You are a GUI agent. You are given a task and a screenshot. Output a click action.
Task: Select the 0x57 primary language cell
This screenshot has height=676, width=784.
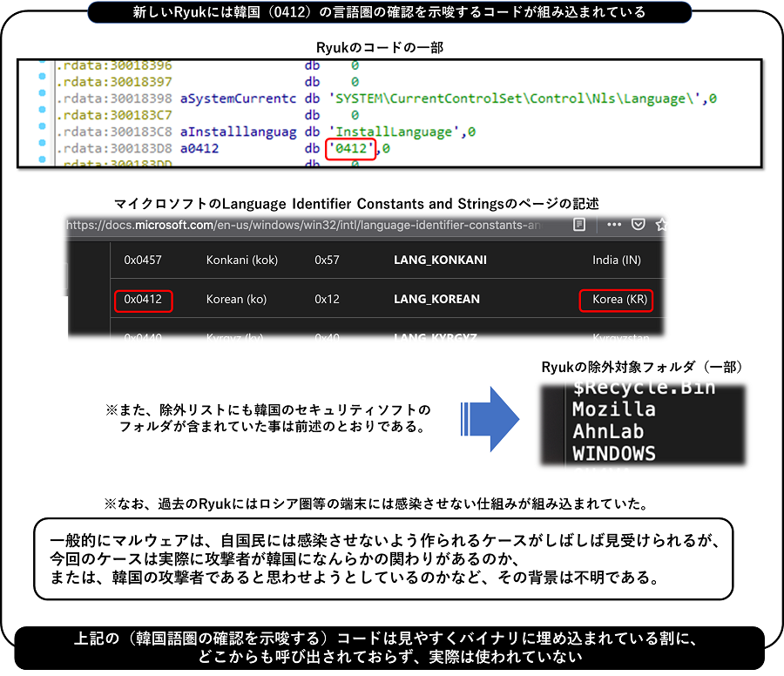[327, 260]
